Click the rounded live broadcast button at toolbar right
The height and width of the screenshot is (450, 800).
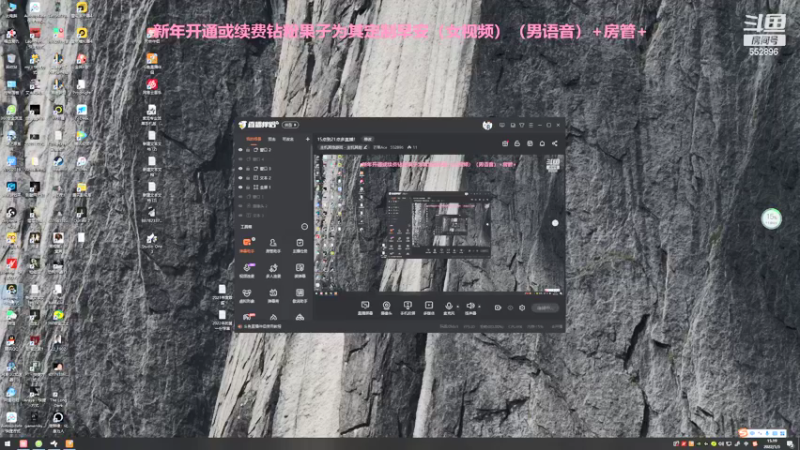point(545,308)
